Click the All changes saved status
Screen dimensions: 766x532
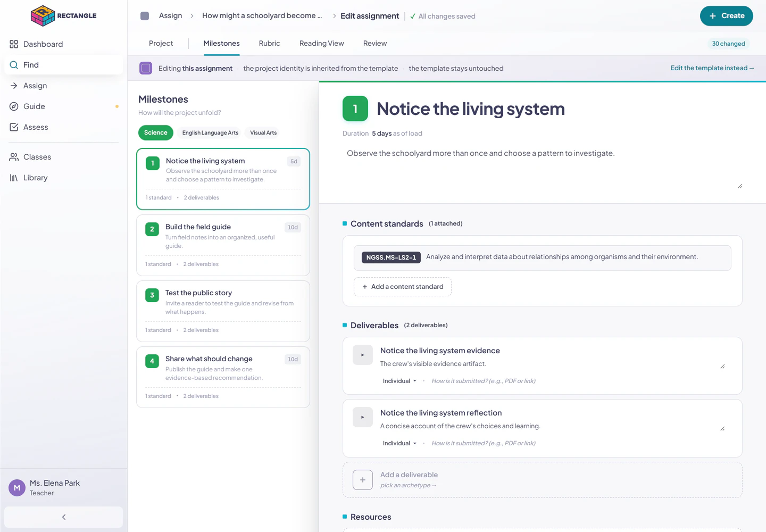coord(443,16)
